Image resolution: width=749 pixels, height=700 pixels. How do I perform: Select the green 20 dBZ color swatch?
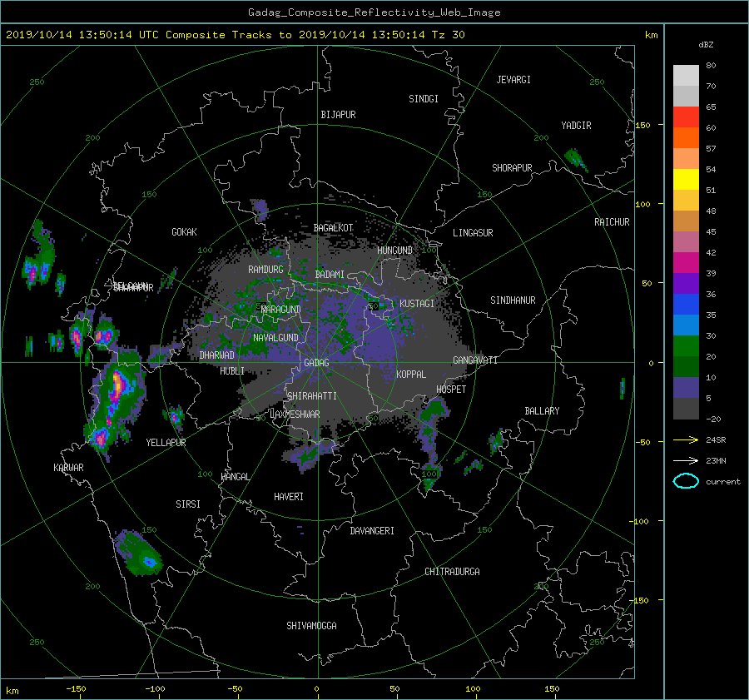click(x=686, y=346)
